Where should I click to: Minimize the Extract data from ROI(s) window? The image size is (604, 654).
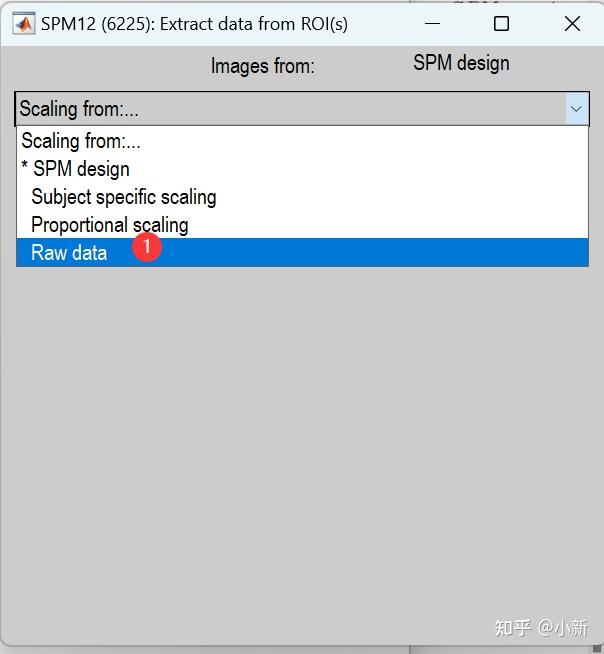coord(432,23)
